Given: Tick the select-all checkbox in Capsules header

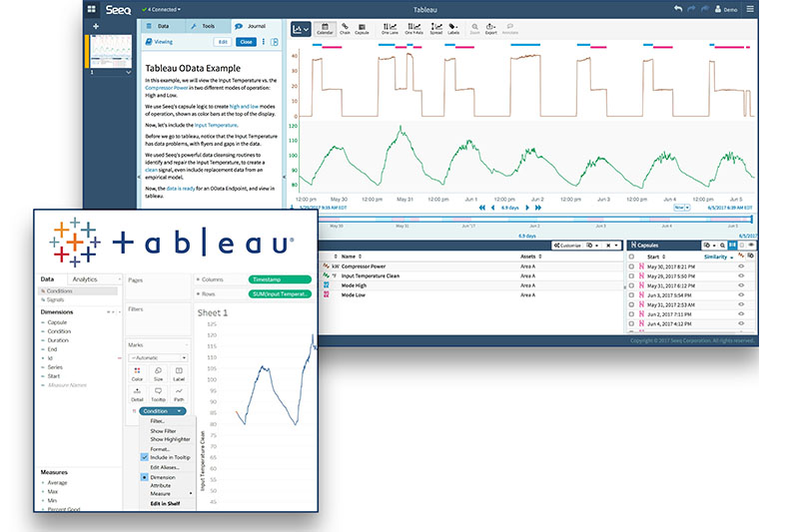Looking at the screenshot, I should (631, 257).
